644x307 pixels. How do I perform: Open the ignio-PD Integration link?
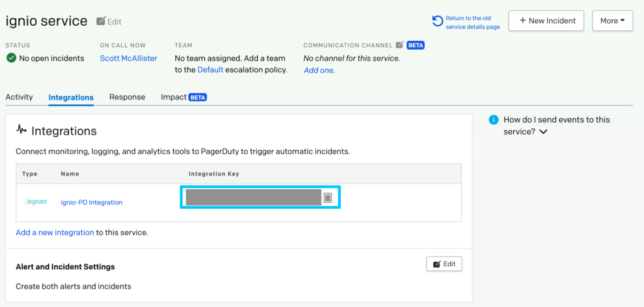(x=91, y=203)
